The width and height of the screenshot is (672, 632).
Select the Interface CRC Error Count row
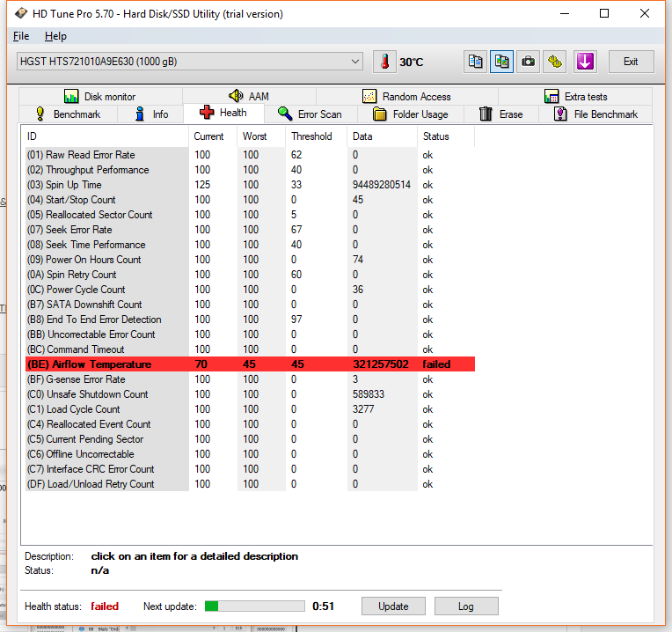[250, 469]
